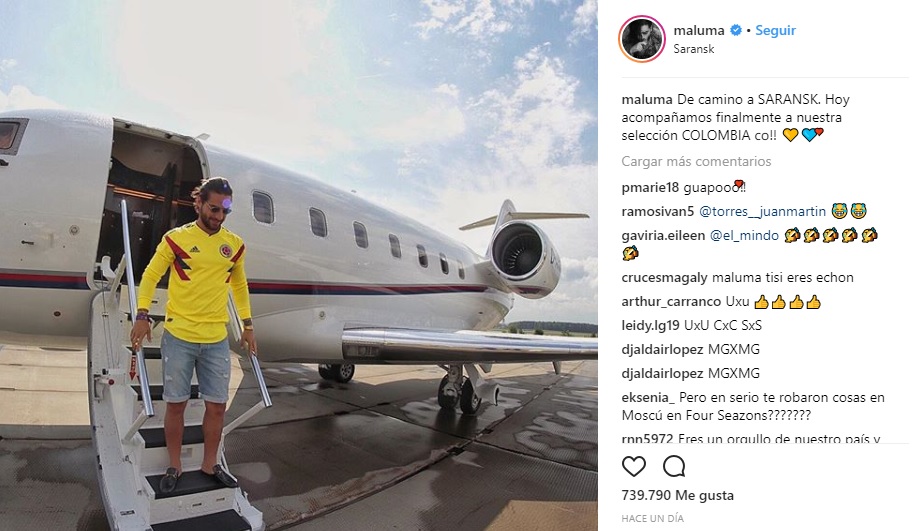Open maluma's profile picture avatar
This screenshot has height=531, width=915.
pyautogui.click(x=641, y=39)
